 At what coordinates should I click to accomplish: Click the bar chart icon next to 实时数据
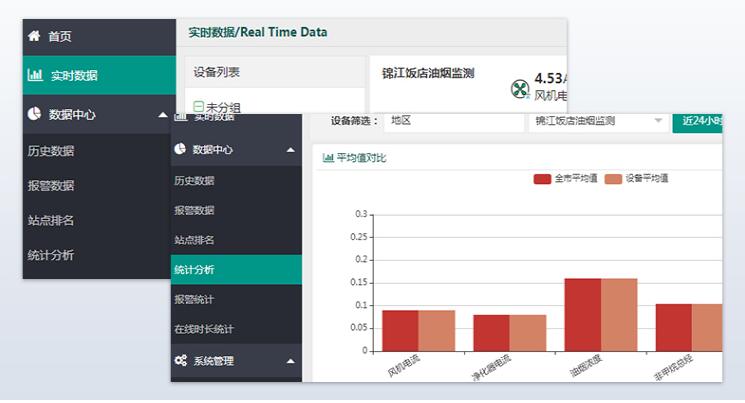pyautogui.click(x=35, y=75)
